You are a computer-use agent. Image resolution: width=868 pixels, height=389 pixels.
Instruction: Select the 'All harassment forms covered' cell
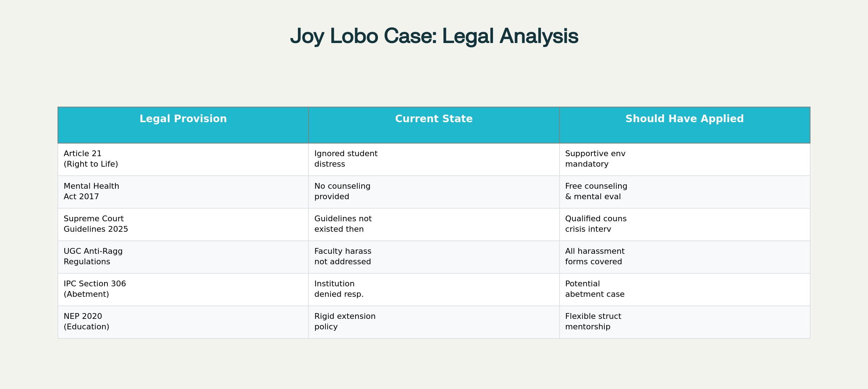click(x=595, y=257)
